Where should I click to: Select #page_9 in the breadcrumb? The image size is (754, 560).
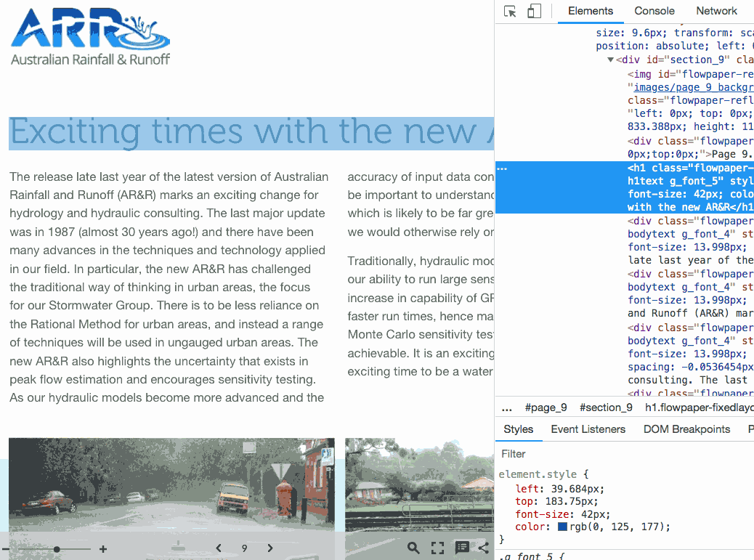click(546, 407)
